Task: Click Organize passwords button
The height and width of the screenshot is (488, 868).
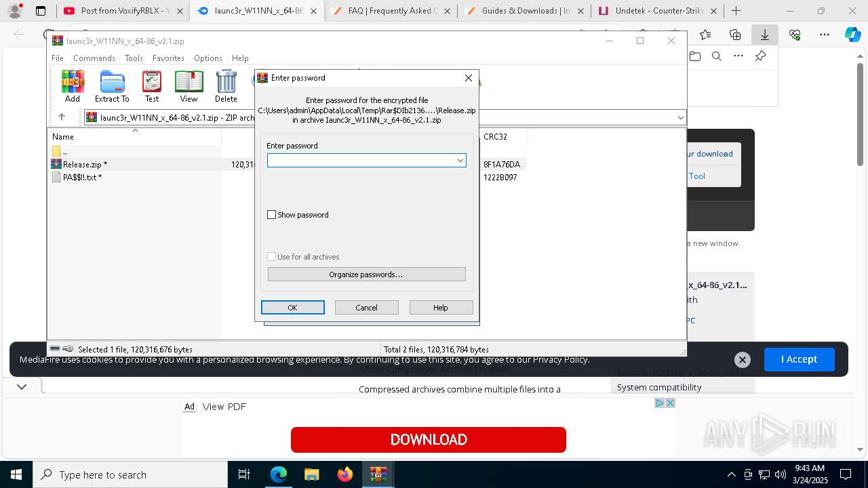Action: [366, 274]
